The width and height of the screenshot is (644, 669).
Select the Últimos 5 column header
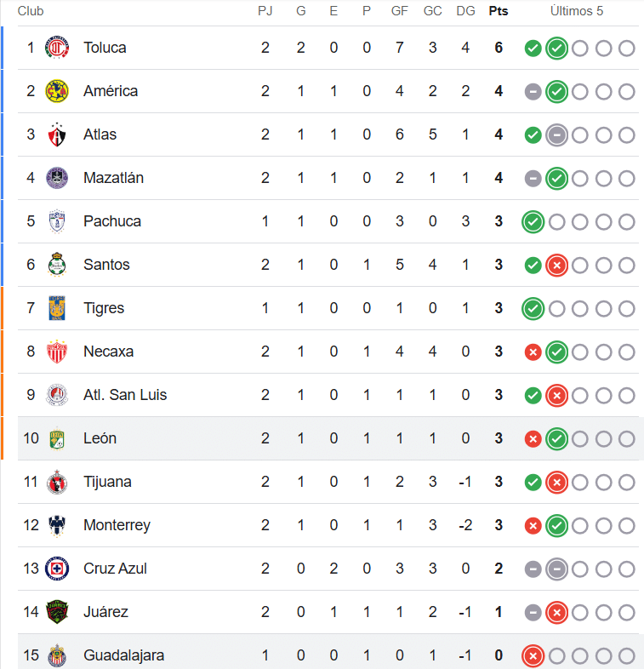pos(577,11)
